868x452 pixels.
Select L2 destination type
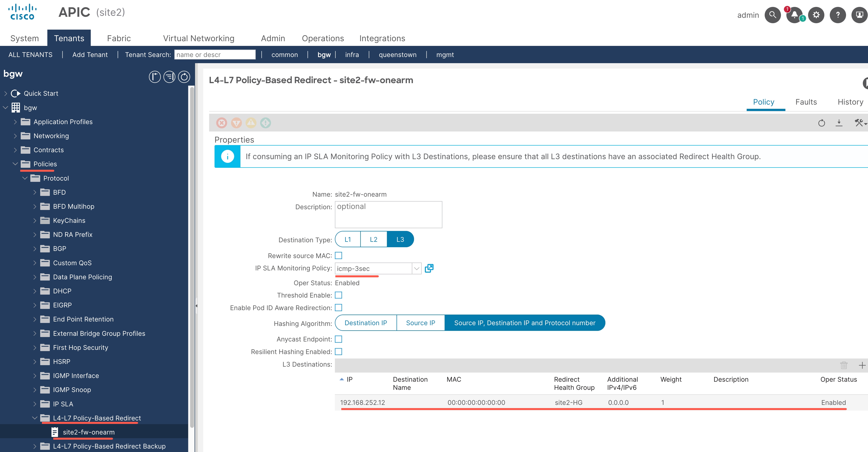coord(374,239)
